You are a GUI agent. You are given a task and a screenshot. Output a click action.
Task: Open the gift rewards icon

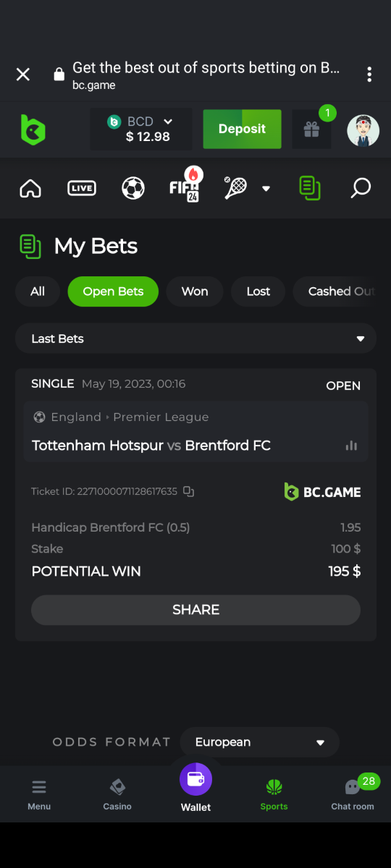coord(312,129)
